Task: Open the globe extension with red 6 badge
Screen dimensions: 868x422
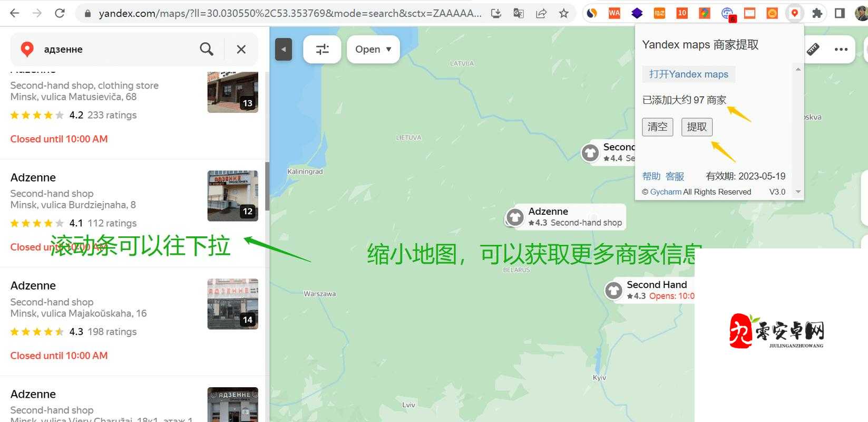Action: tap(728, 14)
